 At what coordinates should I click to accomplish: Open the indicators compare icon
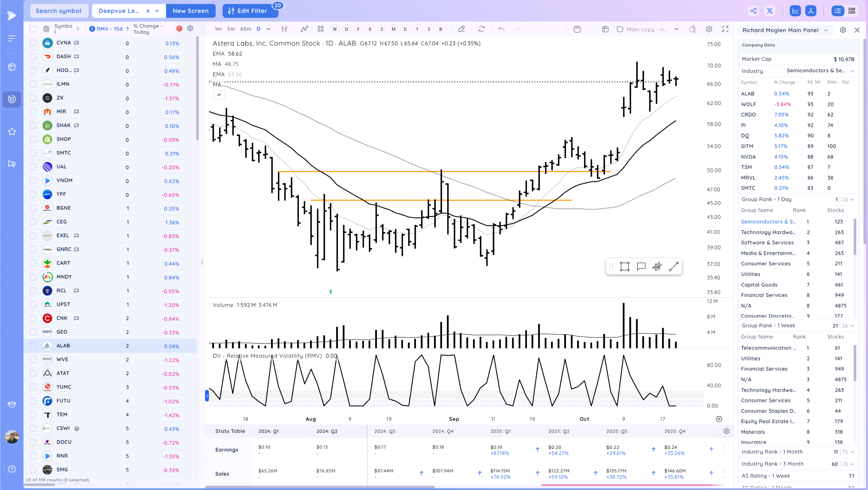(x=304, y=29)
